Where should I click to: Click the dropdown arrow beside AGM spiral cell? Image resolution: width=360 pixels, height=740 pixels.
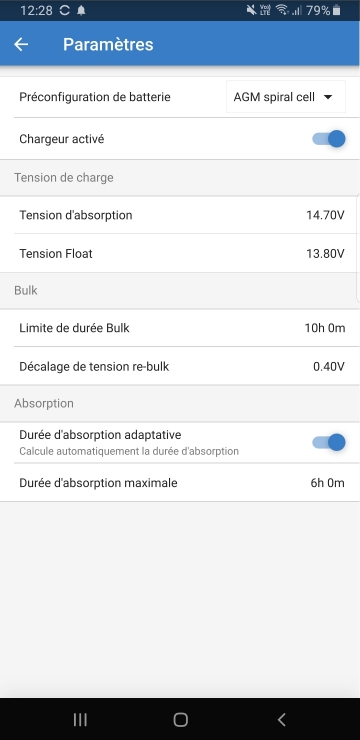point(328,97)
